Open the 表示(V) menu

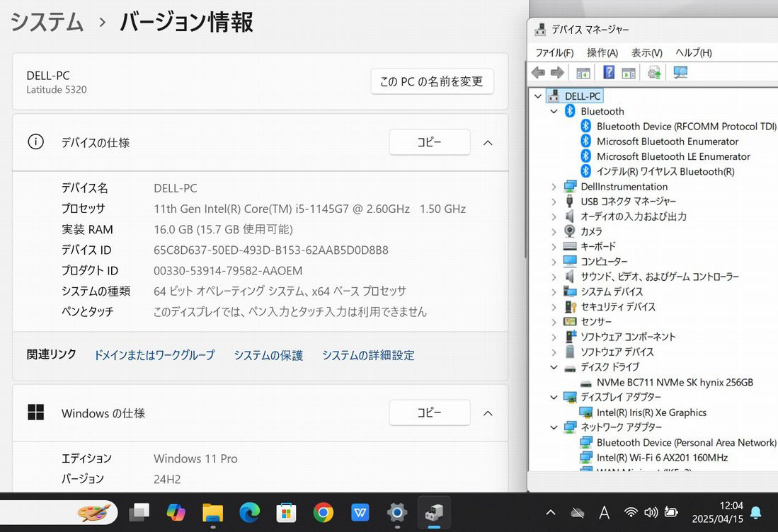(646, 52)
